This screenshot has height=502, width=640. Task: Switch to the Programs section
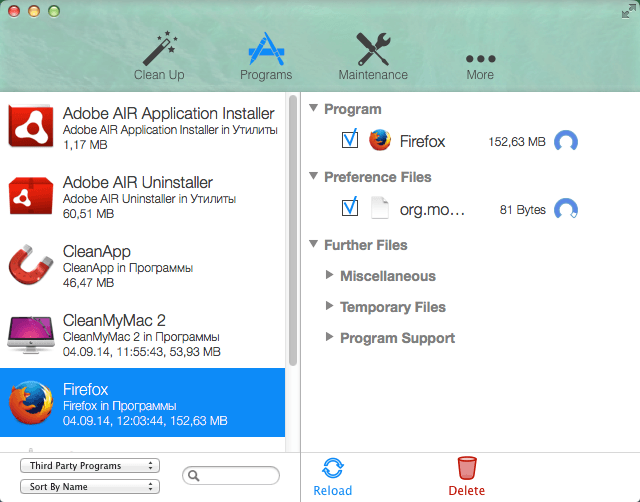point(266,56)
